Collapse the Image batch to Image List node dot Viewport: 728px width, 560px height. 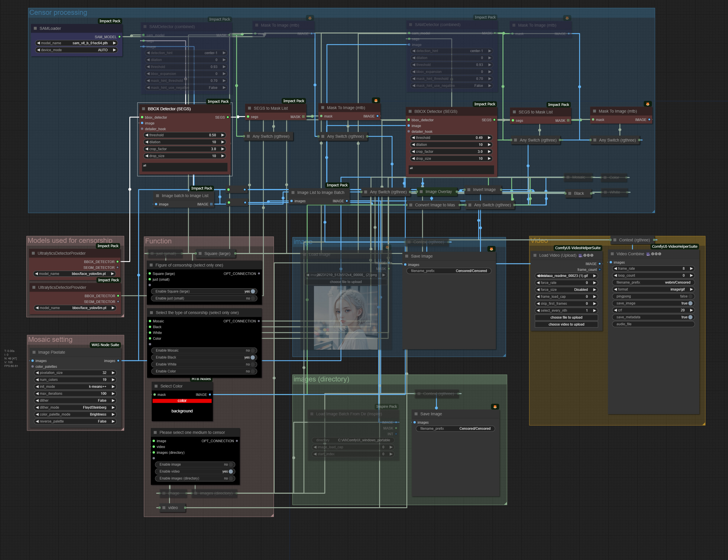tap(157, 196)
